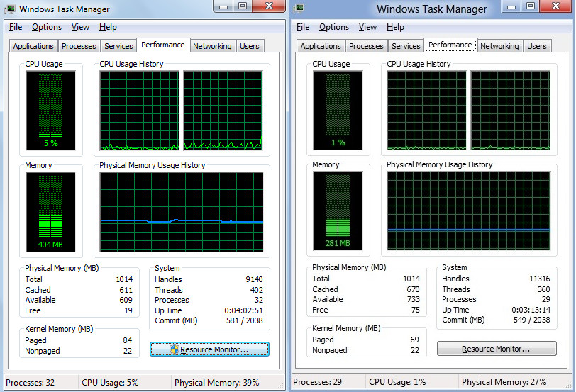Click status bar 'Processes: 29'

pyautogui.click(x=317, y=382)
